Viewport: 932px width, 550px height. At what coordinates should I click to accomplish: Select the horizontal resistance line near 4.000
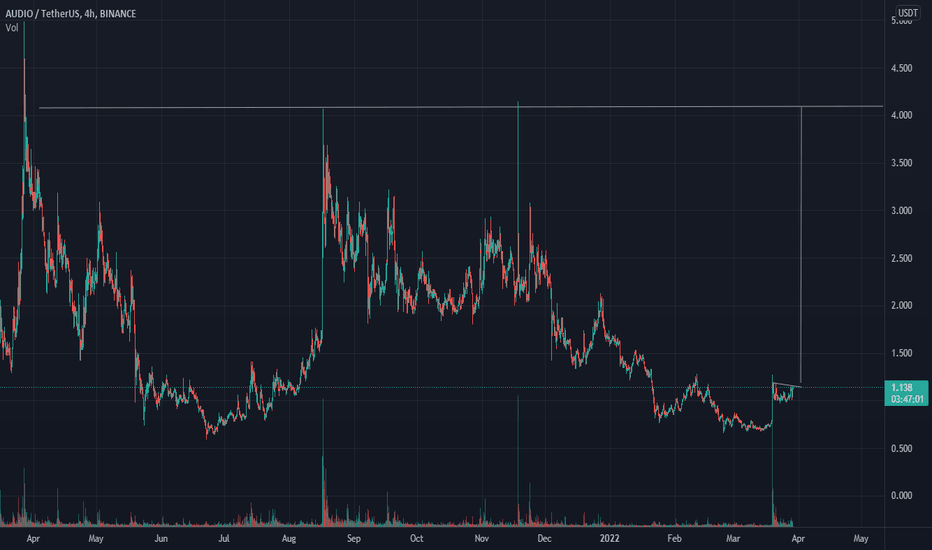coord(461,107)
